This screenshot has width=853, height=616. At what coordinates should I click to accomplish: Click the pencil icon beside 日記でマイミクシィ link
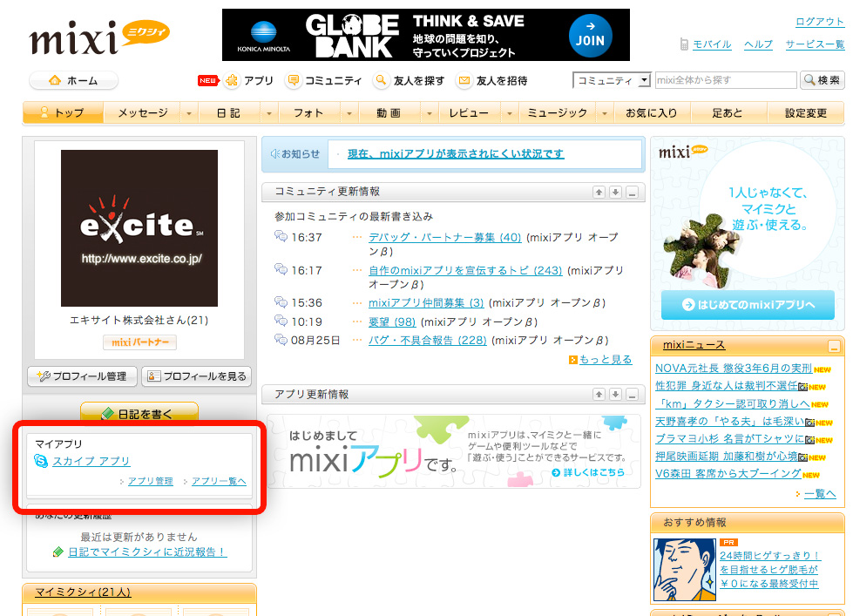(58, 552)
